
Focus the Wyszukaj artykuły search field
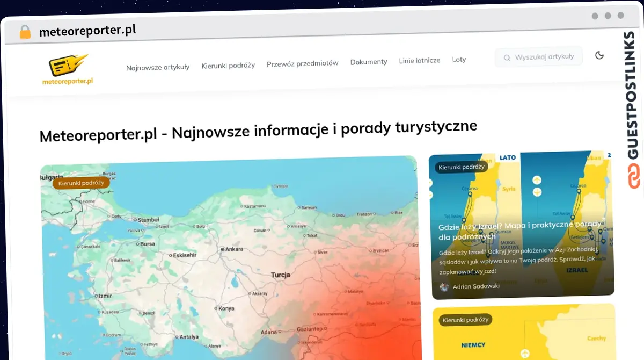tap(538, 56)
